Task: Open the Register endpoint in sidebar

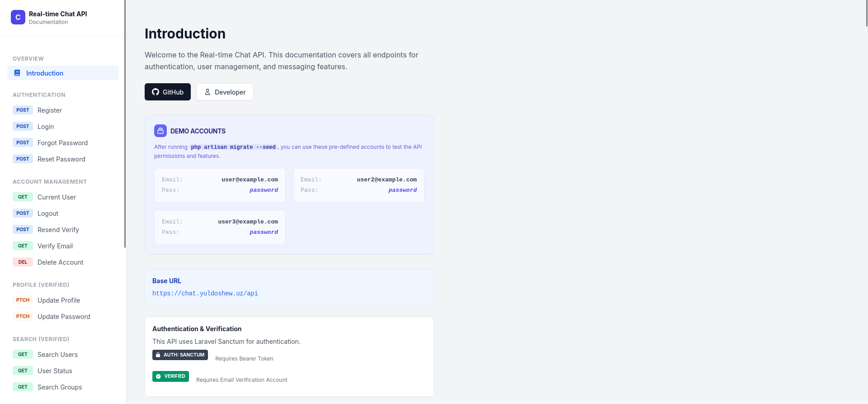Action: (50, 110)
